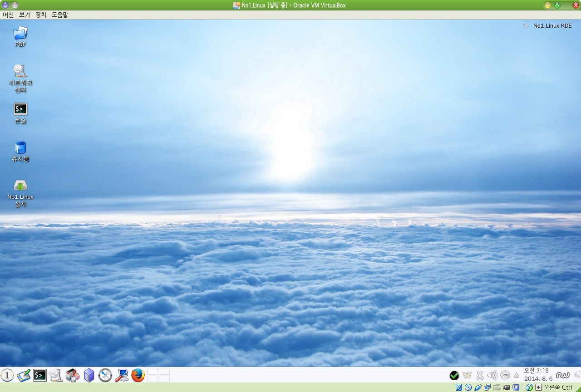The image size is (581, 392).
Task: Open the 도움말 (Help) menu
Action: 60,15
